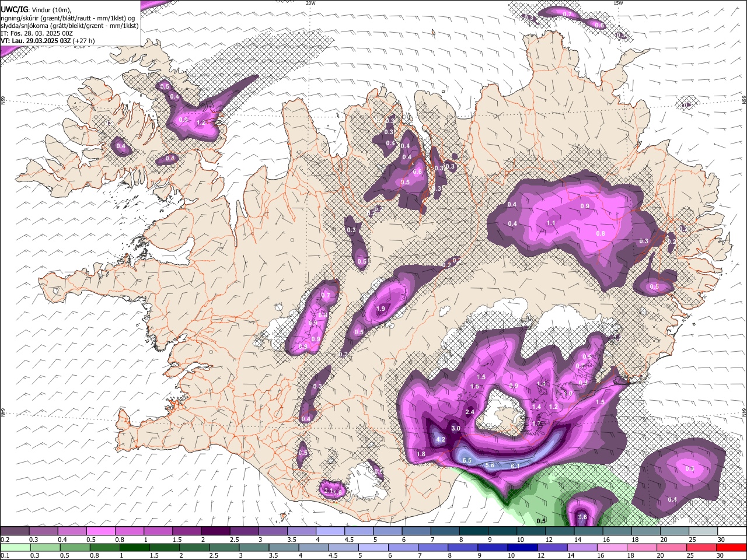Select the bright red swatch ending the lower legend
747x560 pixels.
tap(732, 547)
